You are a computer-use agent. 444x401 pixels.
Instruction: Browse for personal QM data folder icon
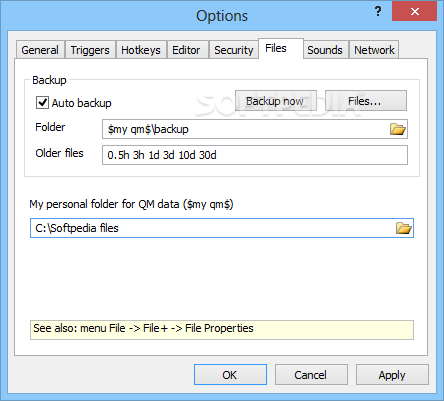[403, 228]
